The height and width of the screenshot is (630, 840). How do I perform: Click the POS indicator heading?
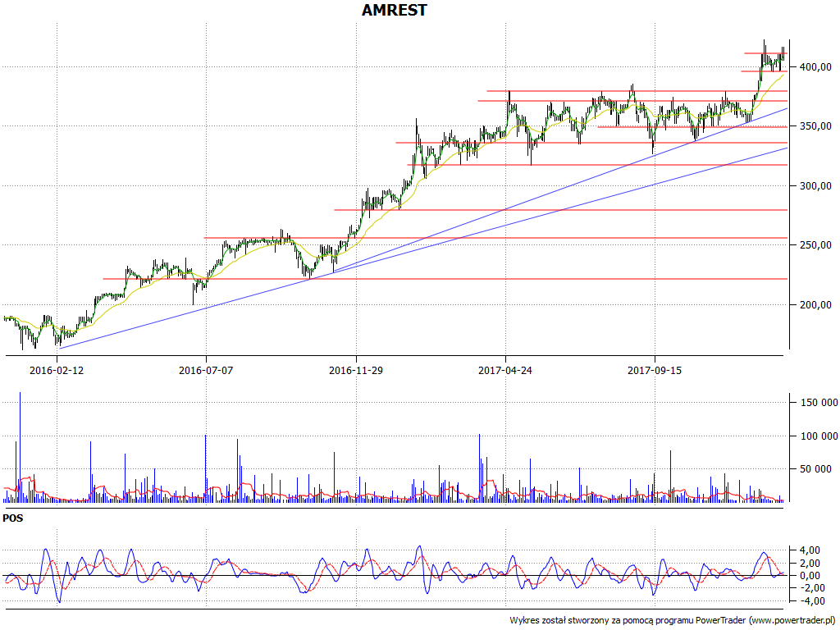(13, 518)
